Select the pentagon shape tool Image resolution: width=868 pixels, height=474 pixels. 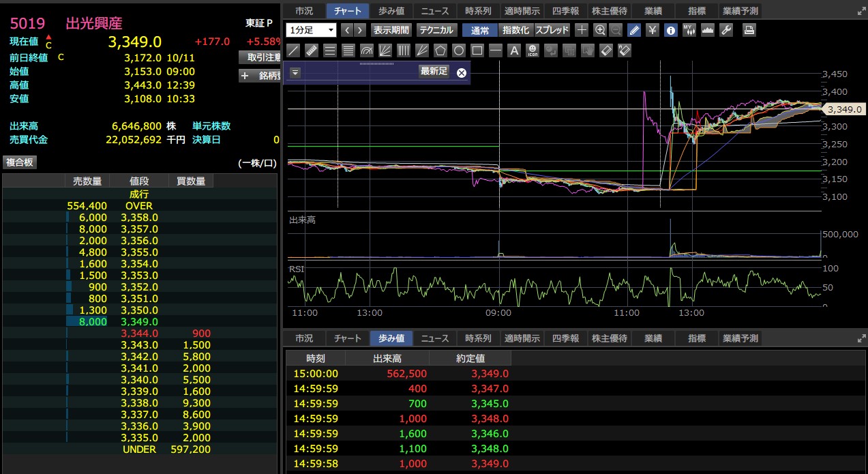pyautogui.click(x=440, y=50)
